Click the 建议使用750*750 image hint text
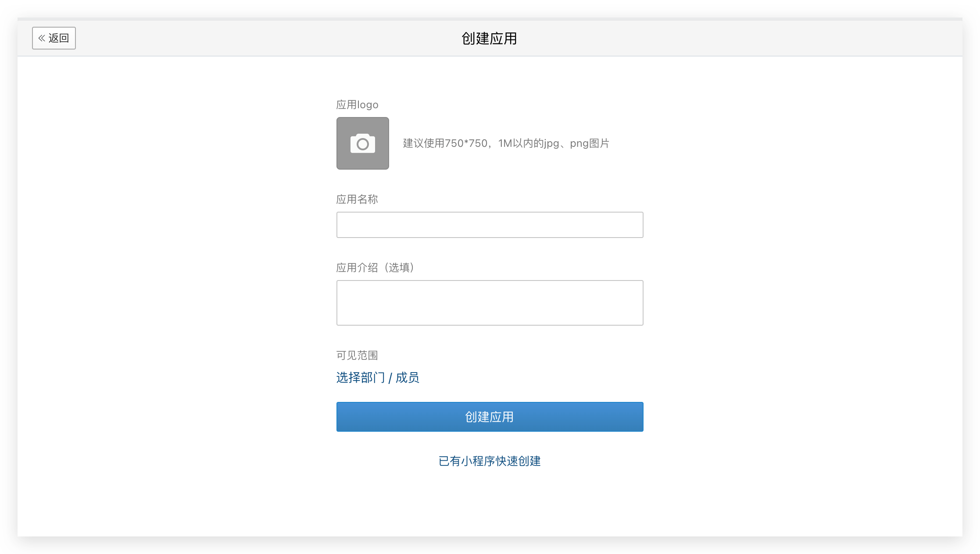This screenshot has height=554, width=980. 445,143
